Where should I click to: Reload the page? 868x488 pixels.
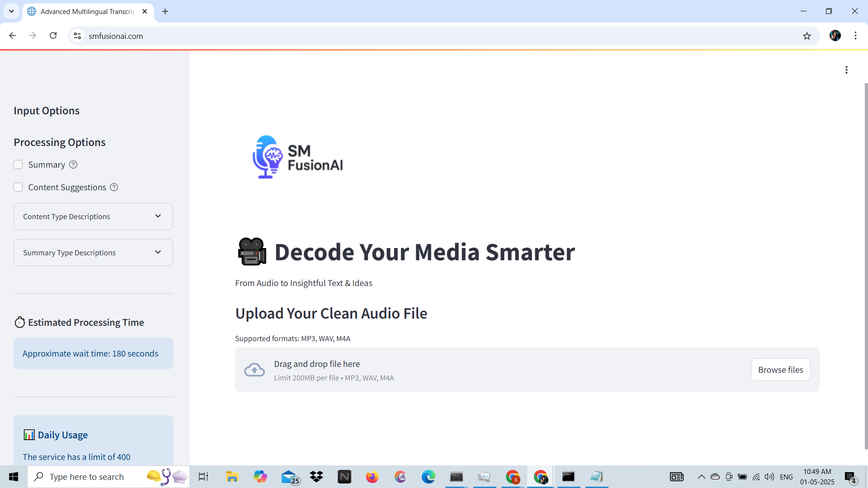[53, 36]
